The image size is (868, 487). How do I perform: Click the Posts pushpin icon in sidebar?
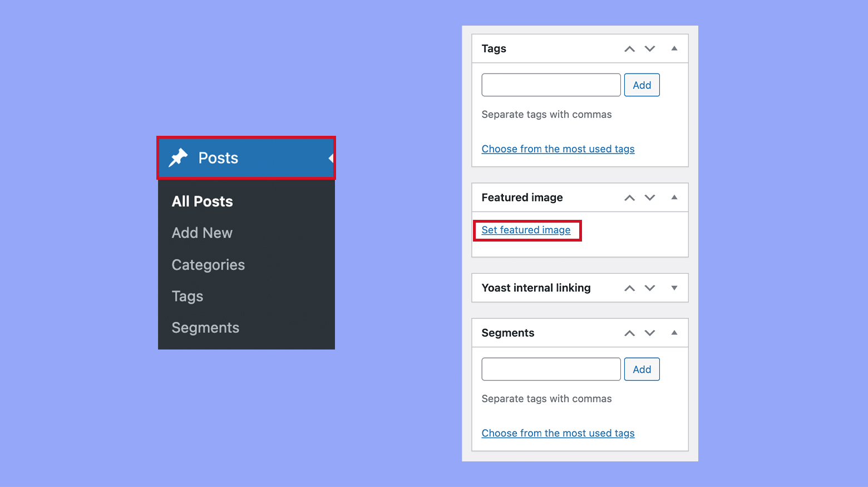[x=179, y=158]
